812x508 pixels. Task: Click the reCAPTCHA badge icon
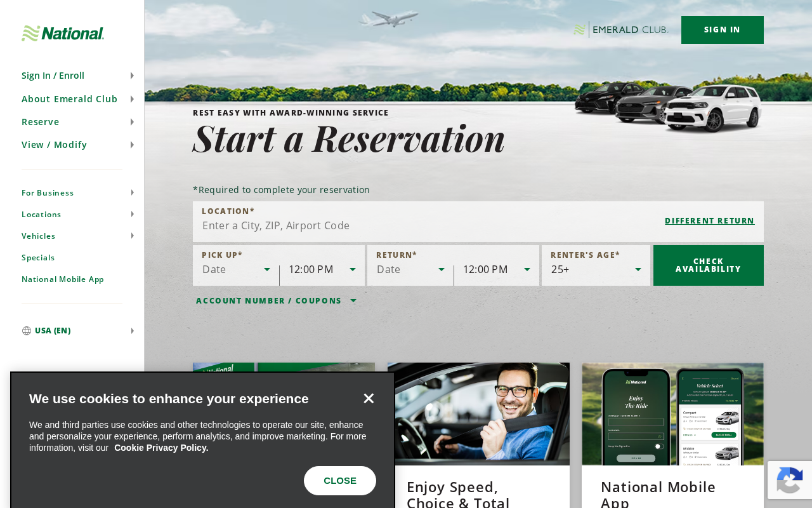790,480
